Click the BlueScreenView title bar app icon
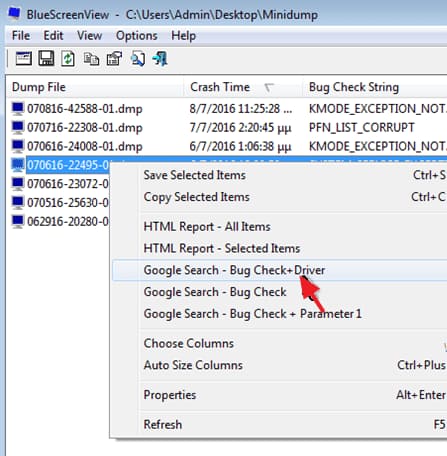This screenshot has height=456, width=447. click(x=14, y=13)
